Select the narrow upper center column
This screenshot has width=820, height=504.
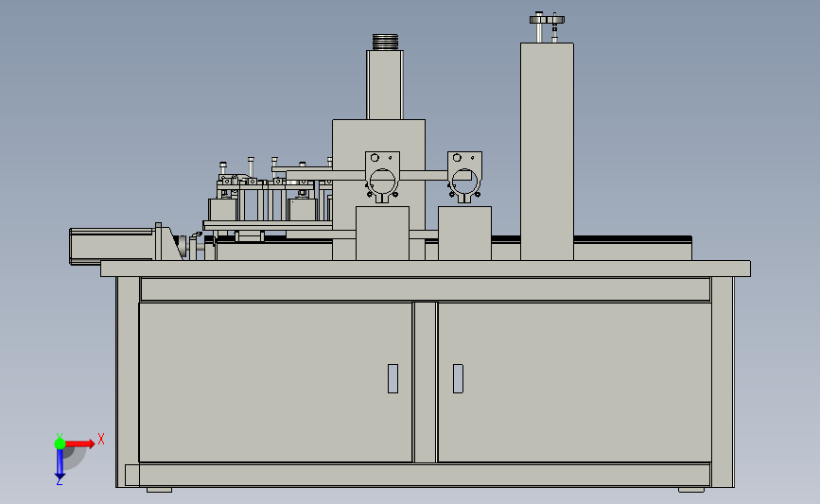click(x=385, y=85)
